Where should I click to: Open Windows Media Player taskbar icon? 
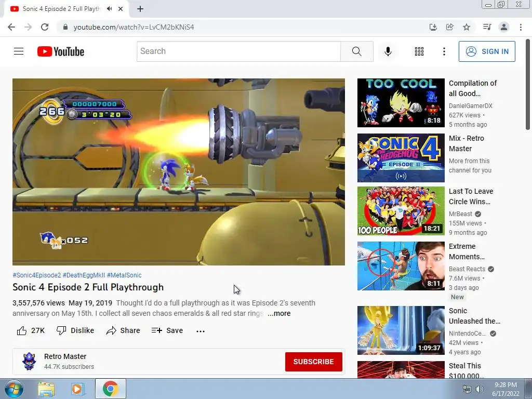pyautogui.click(x=77, y=389)
